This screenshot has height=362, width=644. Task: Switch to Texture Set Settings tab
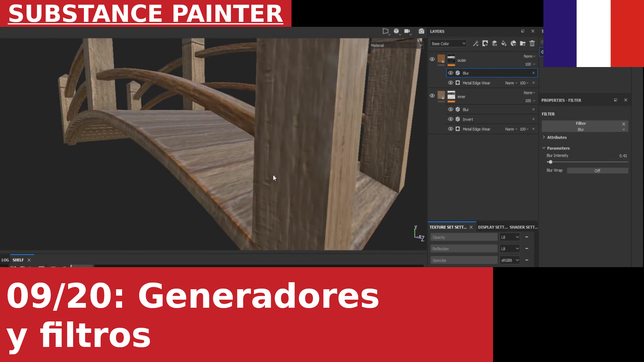pyautogui.click(x=448, y=227)
